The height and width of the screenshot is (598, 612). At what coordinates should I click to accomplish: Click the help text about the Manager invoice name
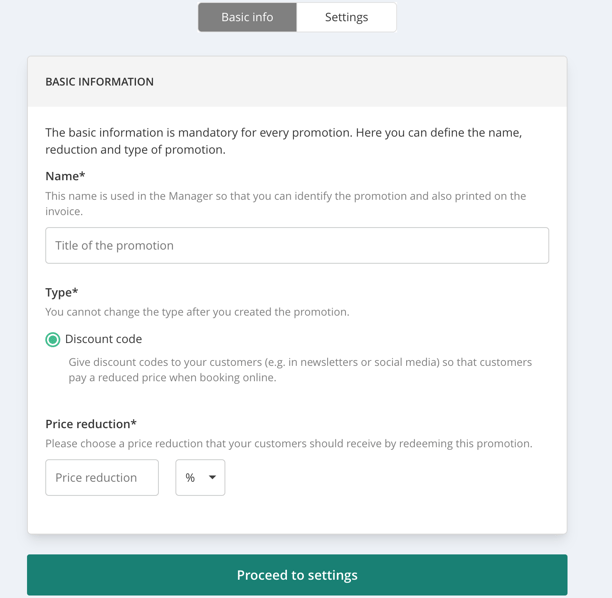click(x=285, y=203)
